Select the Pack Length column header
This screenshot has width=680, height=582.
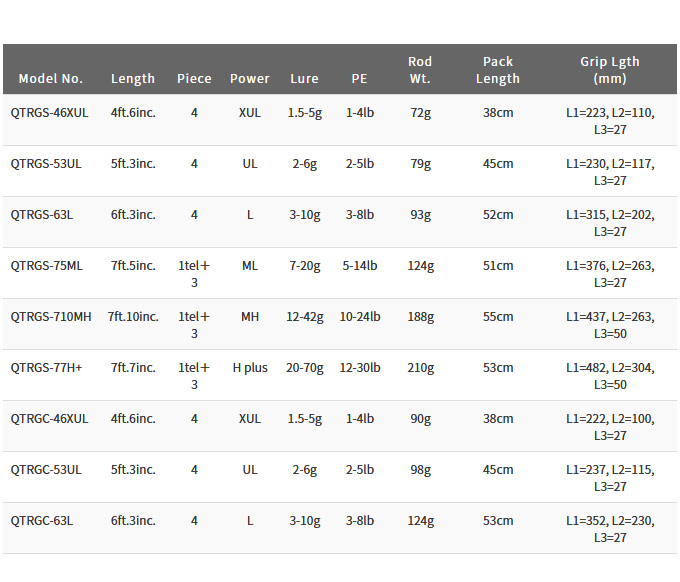tap(498, 69)
